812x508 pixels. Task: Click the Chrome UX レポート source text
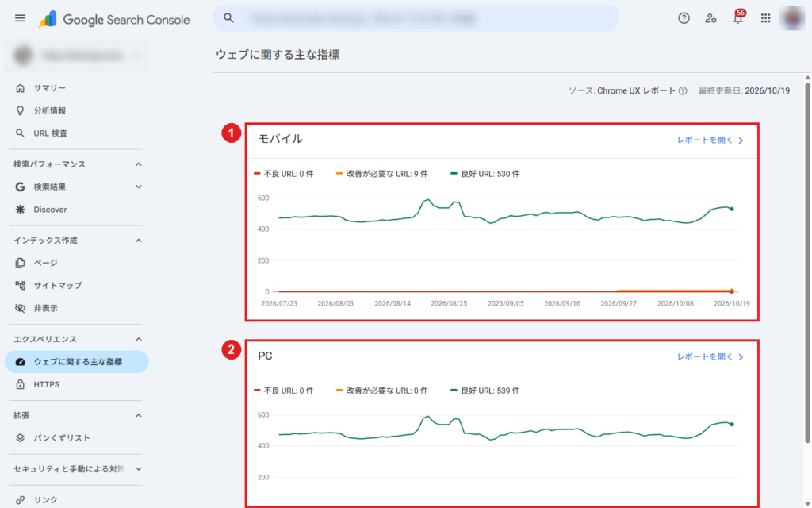point(636,90)
